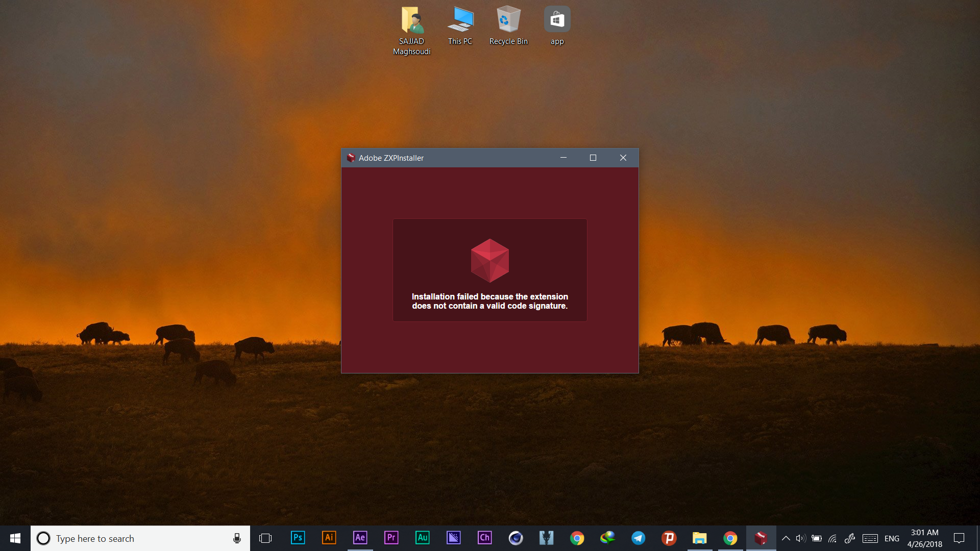Open the red P app in taskbar

coord(669,538)
